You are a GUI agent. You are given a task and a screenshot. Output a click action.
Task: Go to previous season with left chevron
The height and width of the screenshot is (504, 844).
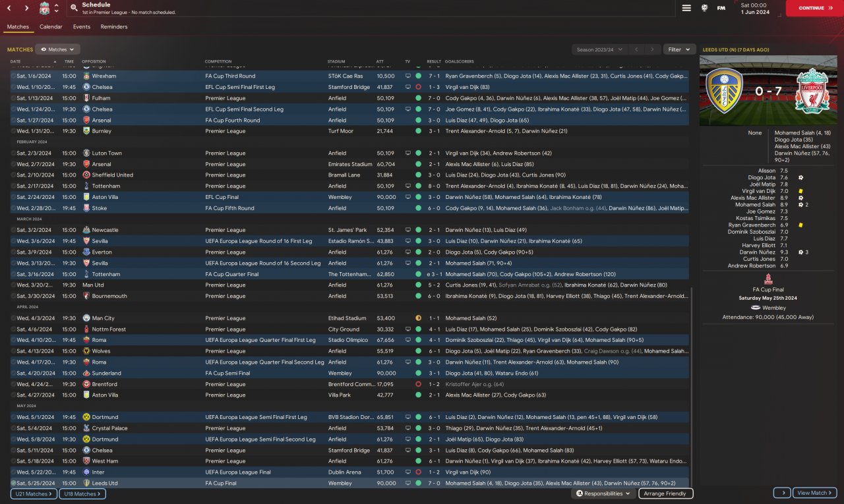(x=636, y=49)
